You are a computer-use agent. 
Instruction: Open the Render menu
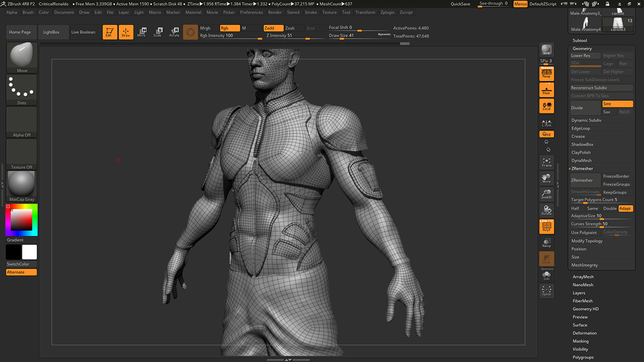click(x=275, y=12)
